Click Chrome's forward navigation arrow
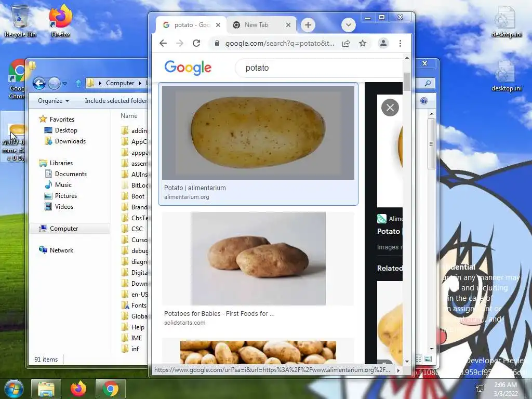Viewport: 532px width, 399px height. (180, 44)
